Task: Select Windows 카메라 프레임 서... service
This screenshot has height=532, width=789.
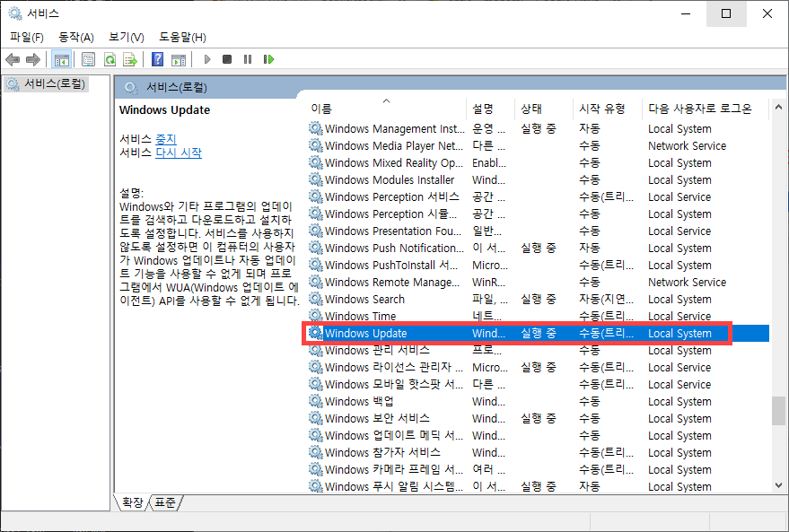Action: [538, 470]
